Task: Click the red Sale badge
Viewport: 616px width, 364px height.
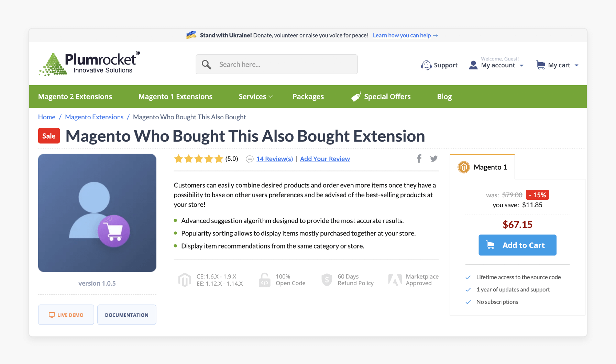Action: pos(49,136)
